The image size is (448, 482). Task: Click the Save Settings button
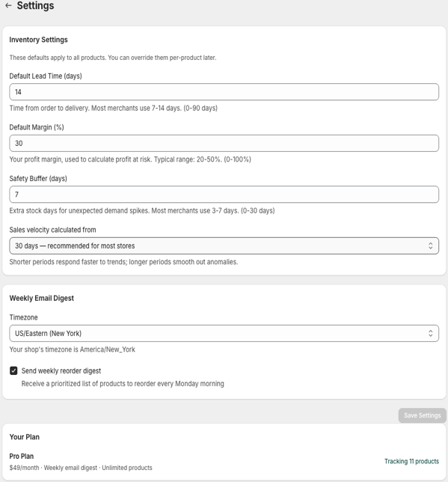click(422, 415)
